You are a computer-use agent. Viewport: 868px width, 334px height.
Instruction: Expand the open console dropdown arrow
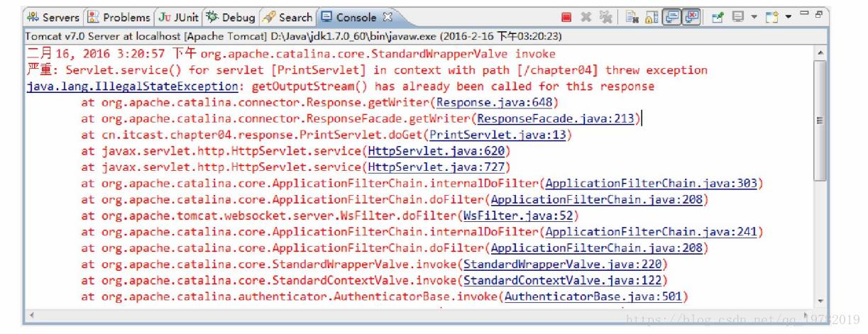(789, 17)
